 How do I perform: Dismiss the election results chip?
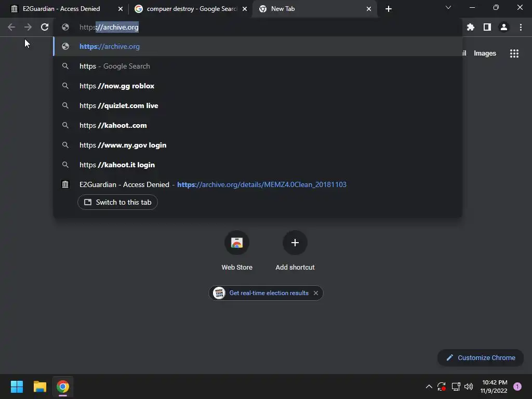coord(316,293)
